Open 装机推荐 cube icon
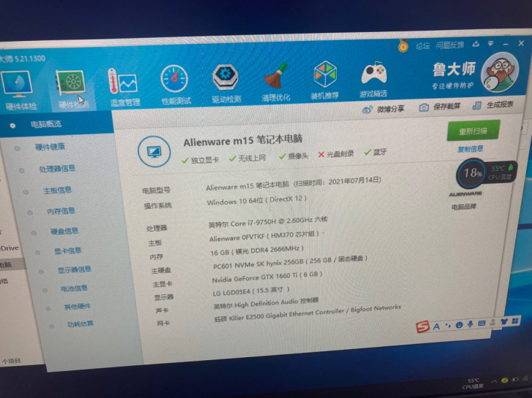532x398 pixels. pyautogui.click(x=324, y=80)
